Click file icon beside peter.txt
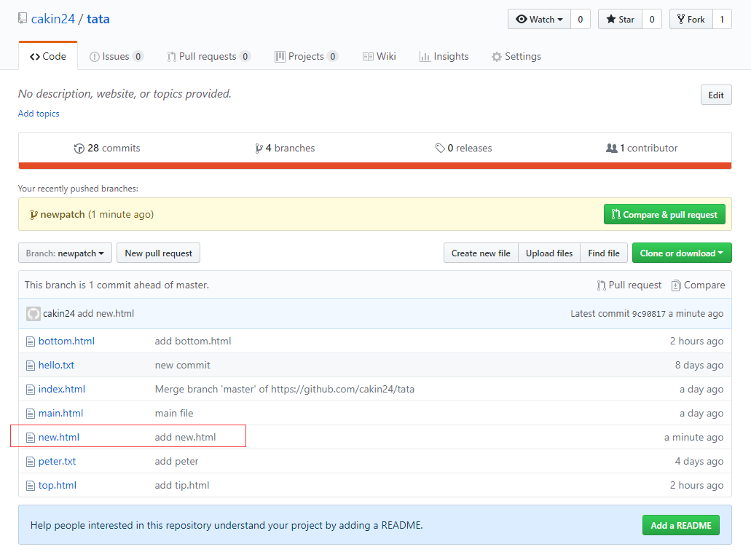The width and height of the screenshot is (751, 560). tap(30, 462)
